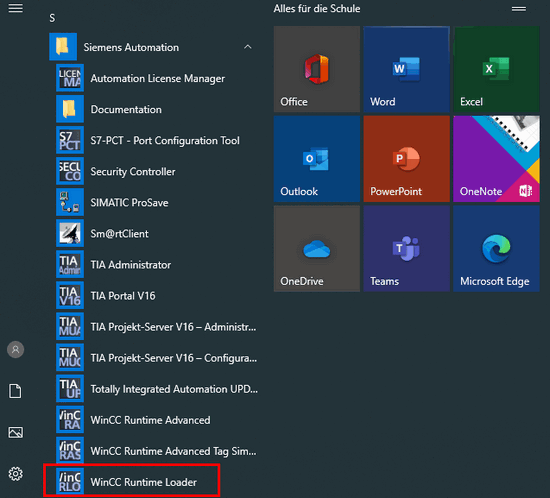
Task: Open the Teams tile
Action: click(407, 249)
